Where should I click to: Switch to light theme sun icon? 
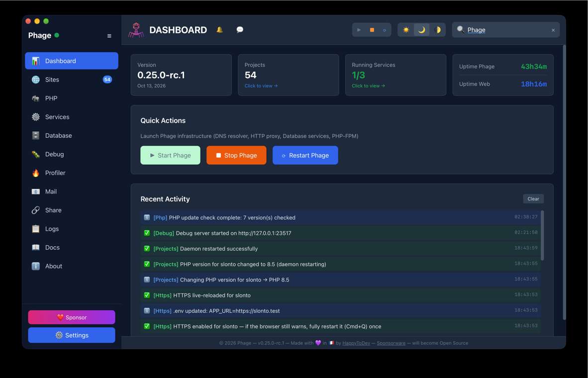[x=406, y=30]
